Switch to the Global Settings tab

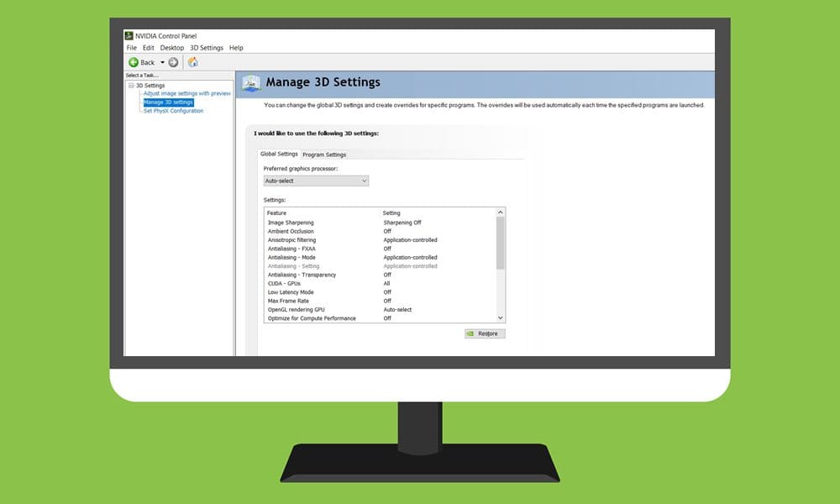[279, 154]
